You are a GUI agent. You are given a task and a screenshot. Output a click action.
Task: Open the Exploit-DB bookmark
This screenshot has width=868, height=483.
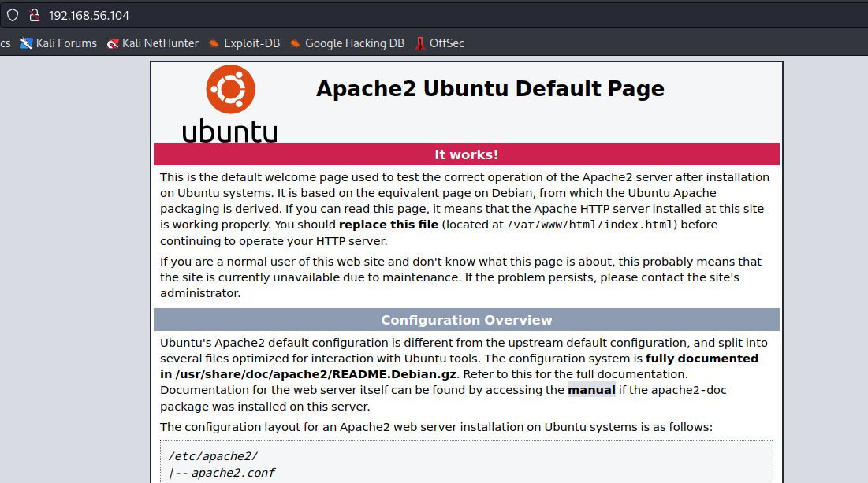(244, 43)
